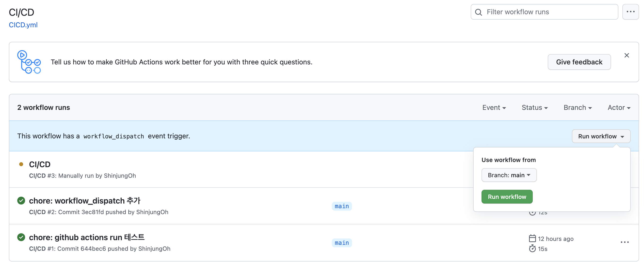Viewport: 644px width, 264px height.
Task: Open the CICD.yml workflow file link
Action: [x=23, y=25]
